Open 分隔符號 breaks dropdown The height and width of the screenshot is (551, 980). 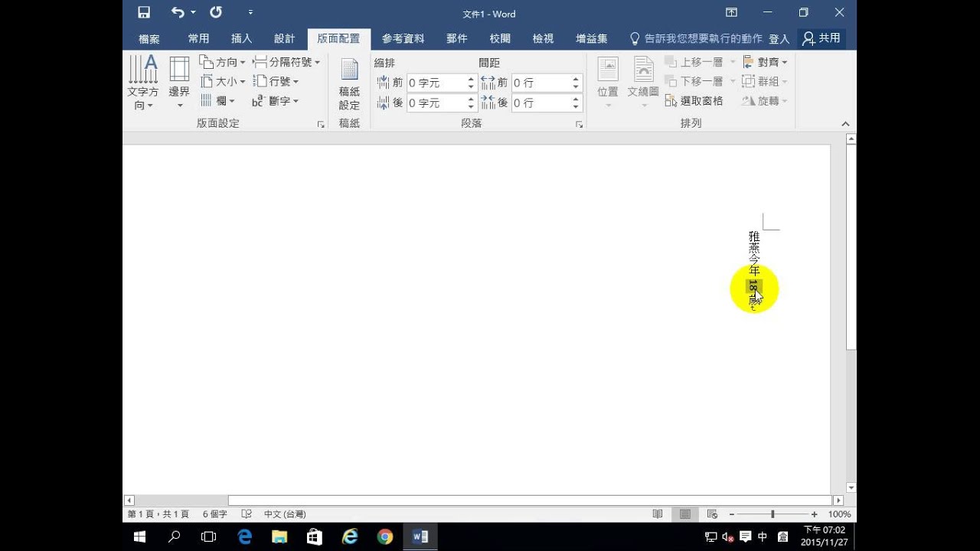[x=286, y=62]
